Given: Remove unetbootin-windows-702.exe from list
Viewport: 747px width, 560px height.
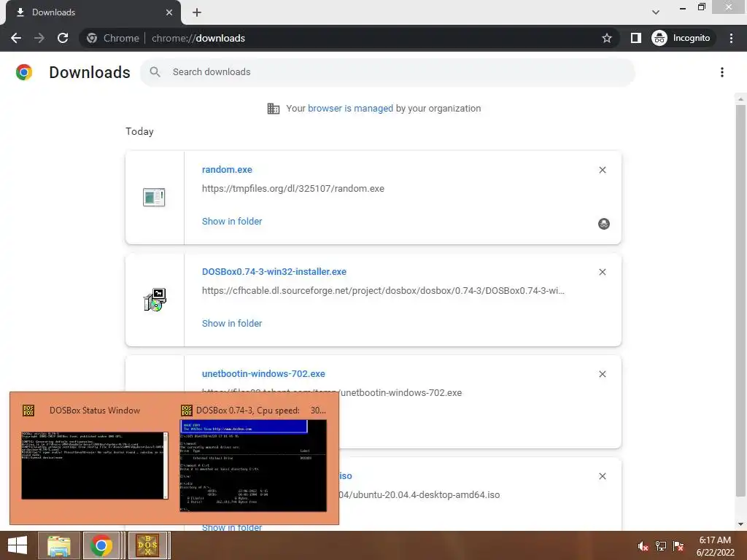Looking at the screenshot, I should click(x=602, y=374).
